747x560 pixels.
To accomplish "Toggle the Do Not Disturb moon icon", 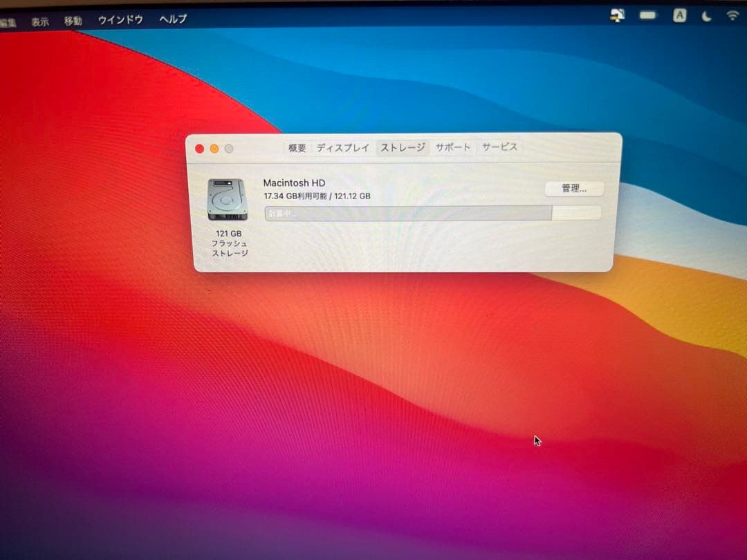I will point(705,16).
